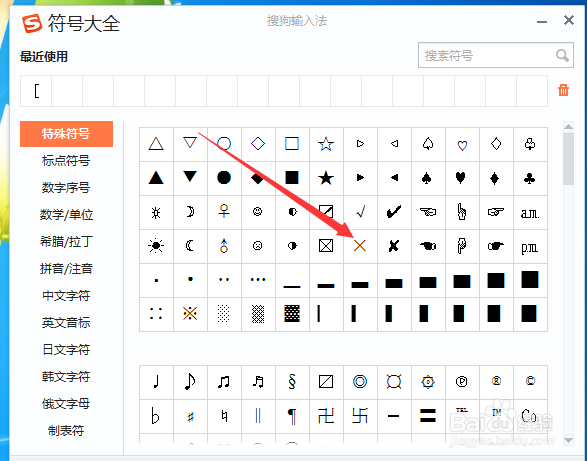The height and width of the screenshot is (461, 587).
Task: Insert the double circle symbol ◎
Action: (x=360, y=382)
